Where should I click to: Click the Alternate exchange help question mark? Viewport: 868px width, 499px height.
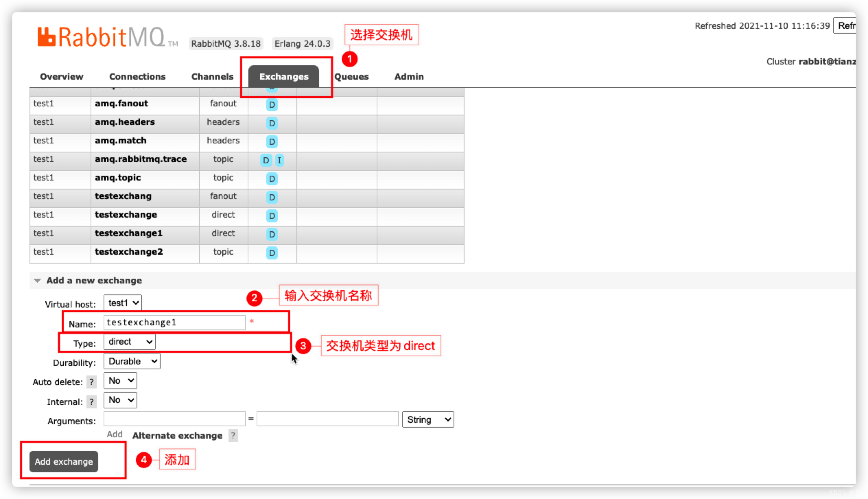pyautogui.click(x=233, y=436)
